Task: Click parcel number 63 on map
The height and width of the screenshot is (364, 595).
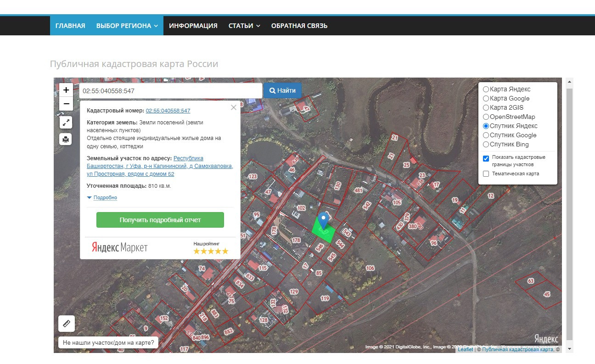Action: [x=531, y=280]
